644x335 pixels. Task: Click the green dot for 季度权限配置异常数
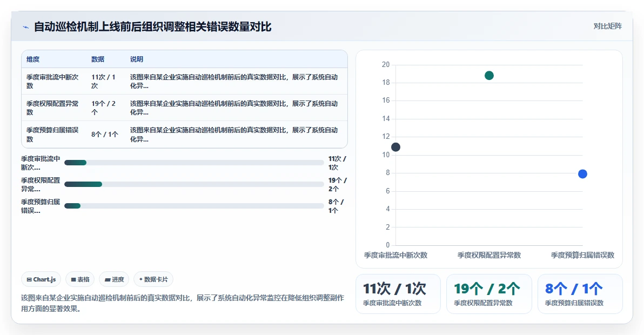click(489, 76)
